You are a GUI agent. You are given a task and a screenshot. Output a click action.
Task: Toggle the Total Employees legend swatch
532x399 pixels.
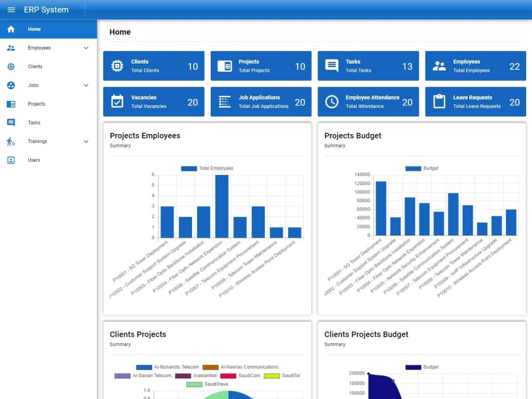pyautogui.click(x=189, y=168)
